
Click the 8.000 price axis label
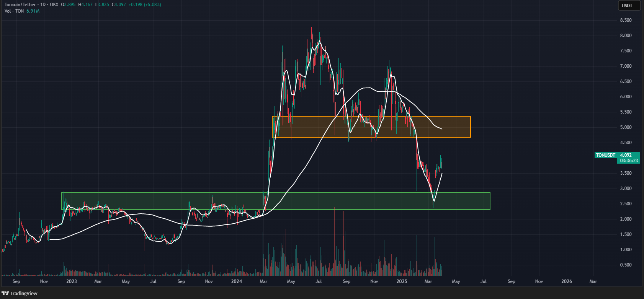tap(626, 36)
